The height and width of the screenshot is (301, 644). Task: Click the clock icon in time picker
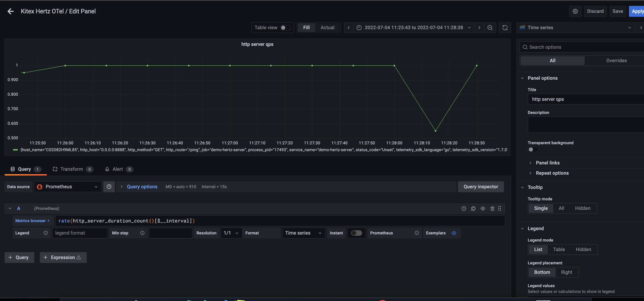359,28
